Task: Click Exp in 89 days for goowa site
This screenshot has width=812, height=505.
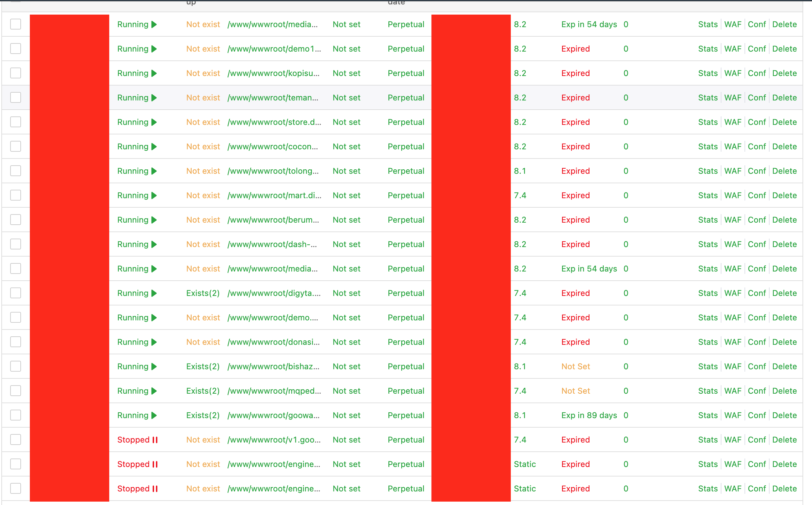Action: (589, 415)
